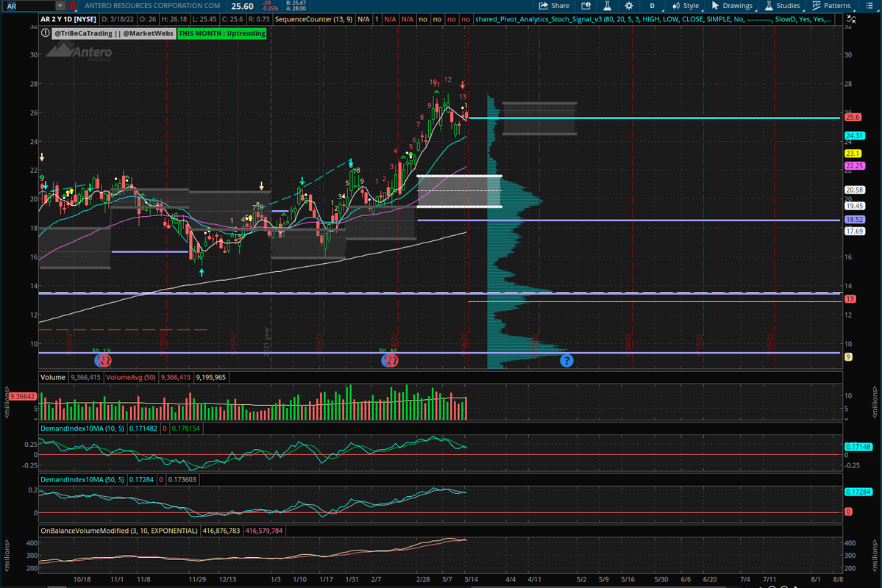Click the 9,195,965 volume average value

tap(210, 377)
